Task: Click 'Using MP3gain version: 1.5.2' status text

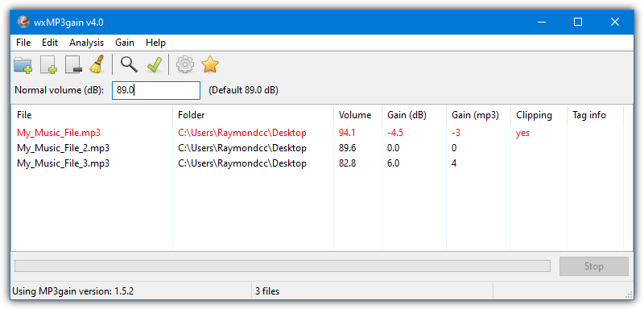Action: coord(72,291)
